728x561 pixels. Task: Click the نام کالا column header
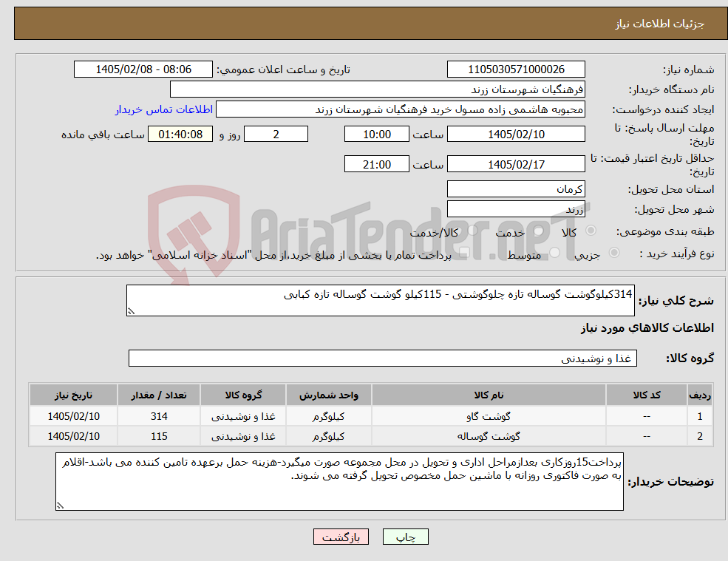tap(489, 395)
